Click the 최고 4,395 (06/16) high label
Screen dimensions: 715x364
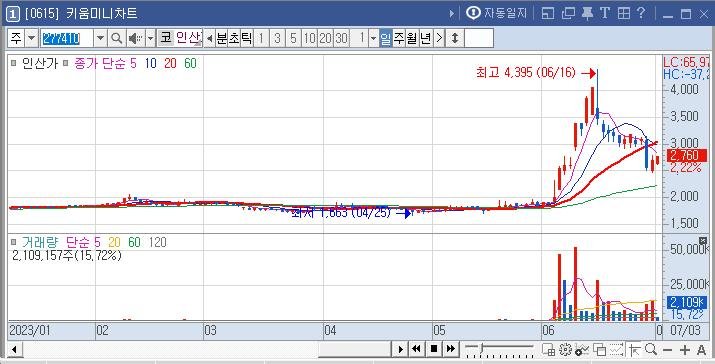(x=526, y=73)
